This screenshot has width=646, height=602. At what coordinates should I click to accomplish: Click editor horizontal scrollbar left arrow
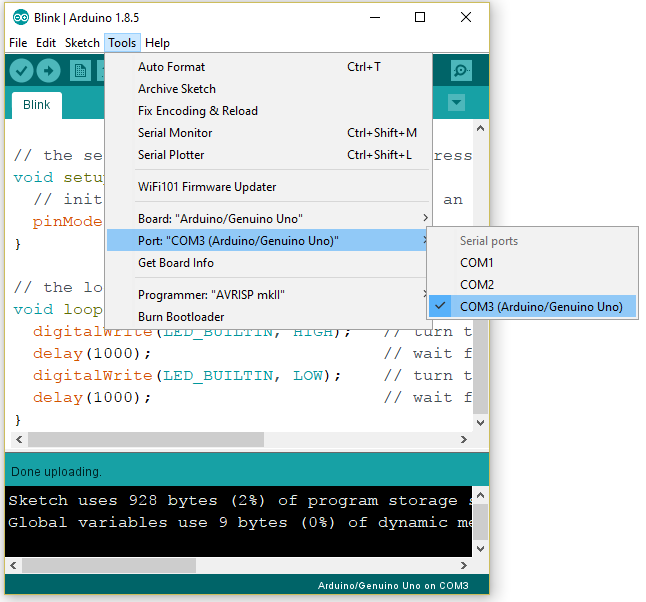19,440
